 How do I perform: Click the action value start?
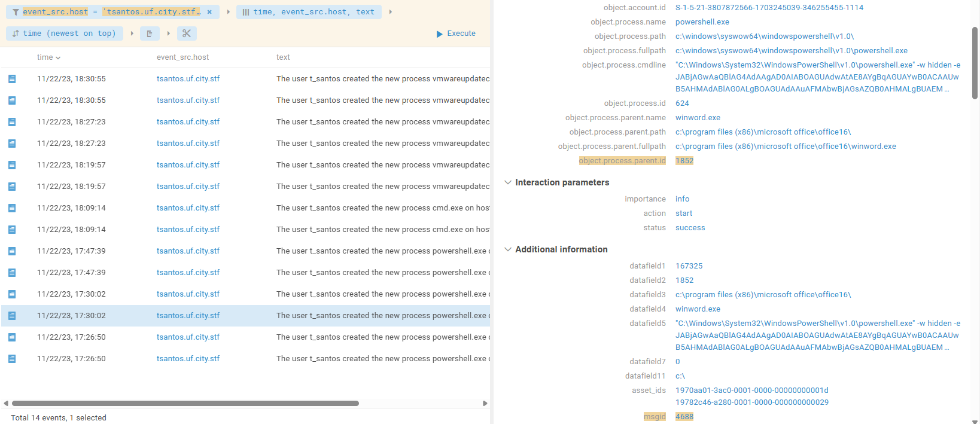[684, 213]
